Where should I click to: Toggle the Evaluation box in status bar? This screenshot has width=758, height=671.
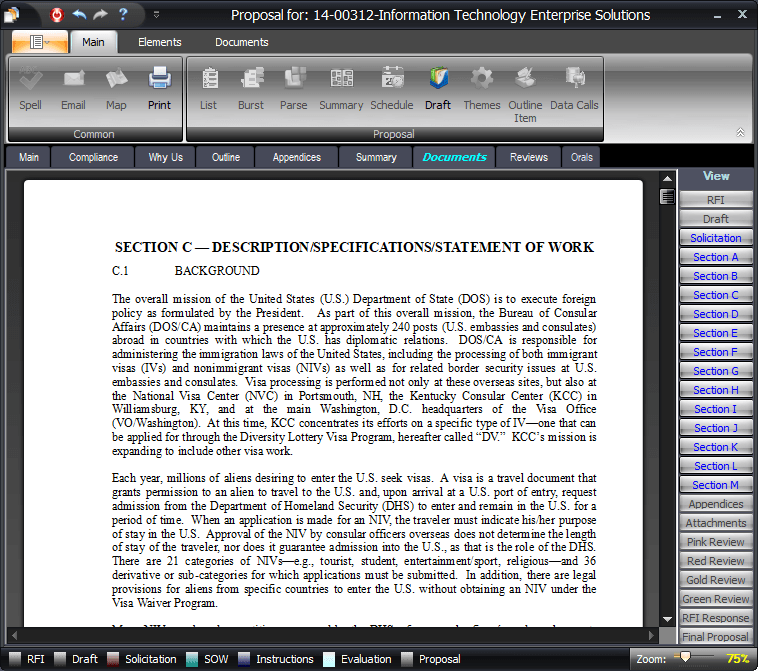click(329, 659)
